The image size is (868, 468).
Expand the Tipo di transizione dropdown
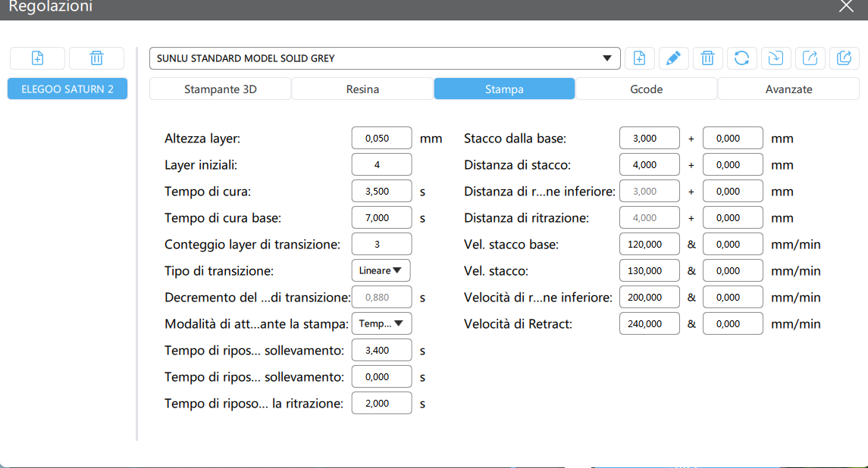point(381,270)
